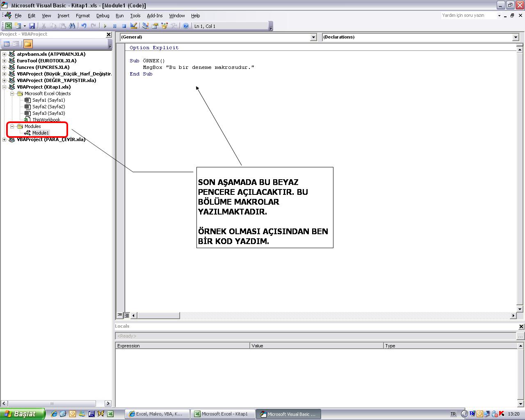Click the View Microsoft Excel toolbar icon
The height and width of the screenshot is (420, 525).
[8, 26]
